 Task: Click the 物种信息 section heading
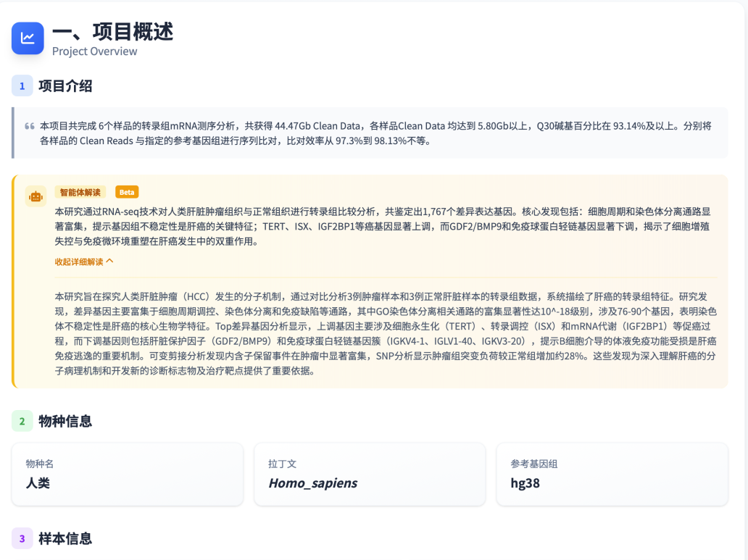(x=65, y=421)
